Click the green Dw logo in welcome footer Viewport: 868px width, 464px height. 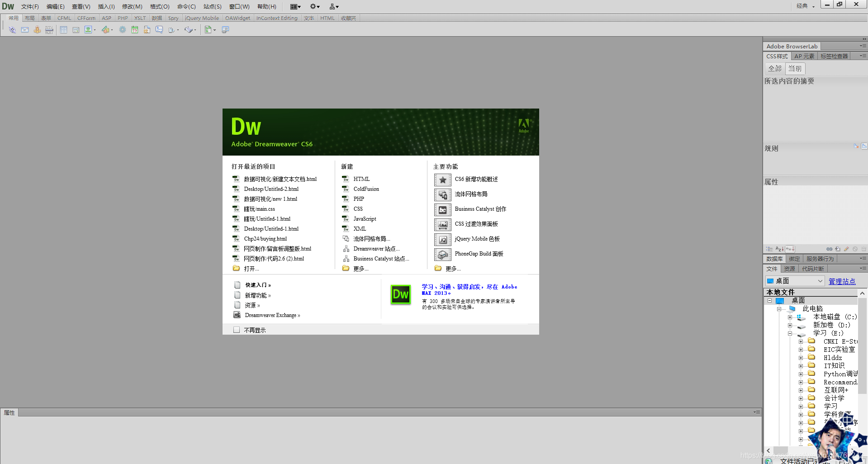(401, 294)
